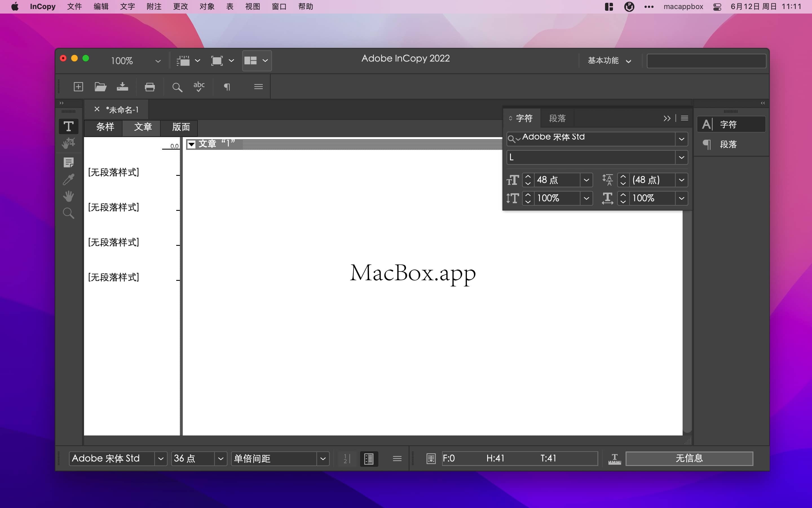
Task: Open the 窗口 menu in the menu bar
Action: 279,7
